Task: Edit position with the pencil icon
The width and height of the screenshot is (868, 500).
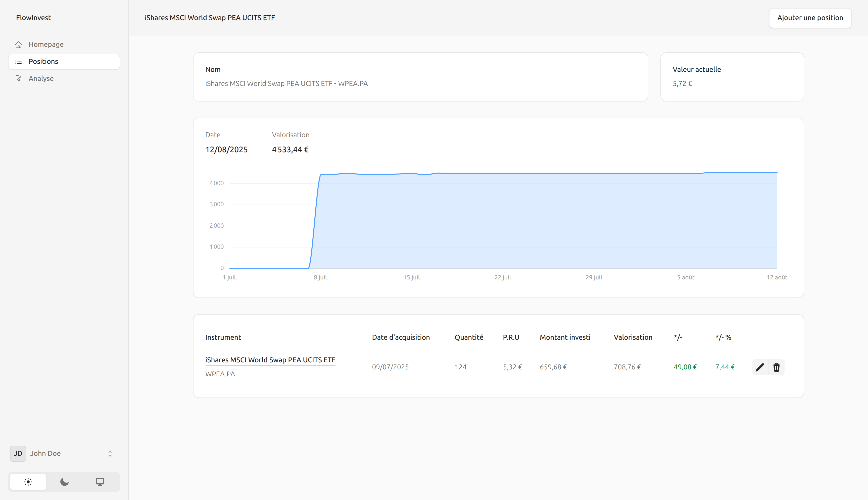Action: pyautogui.click(x=760, y=367)
